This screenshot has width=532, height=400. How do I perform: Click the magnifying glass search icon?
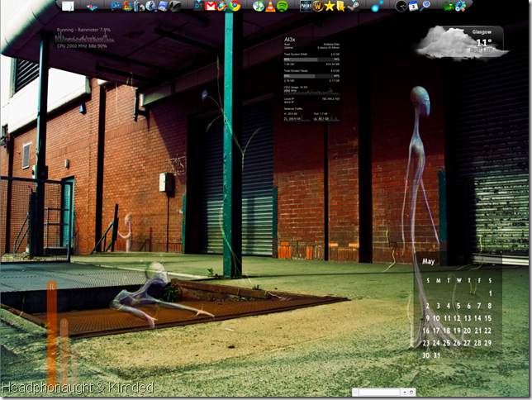[x=425, y=6]
